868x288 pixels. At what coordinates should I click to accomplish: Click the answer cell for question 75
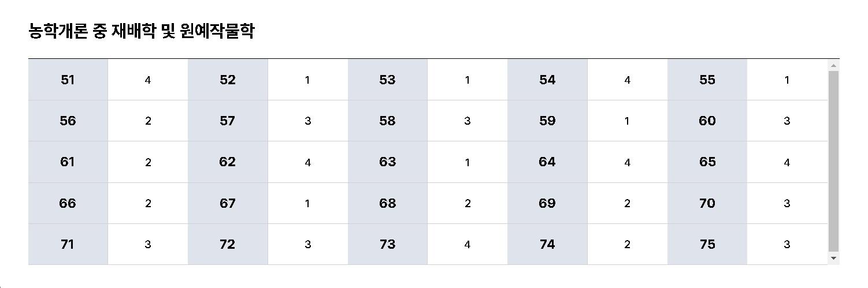coord(787,244)
